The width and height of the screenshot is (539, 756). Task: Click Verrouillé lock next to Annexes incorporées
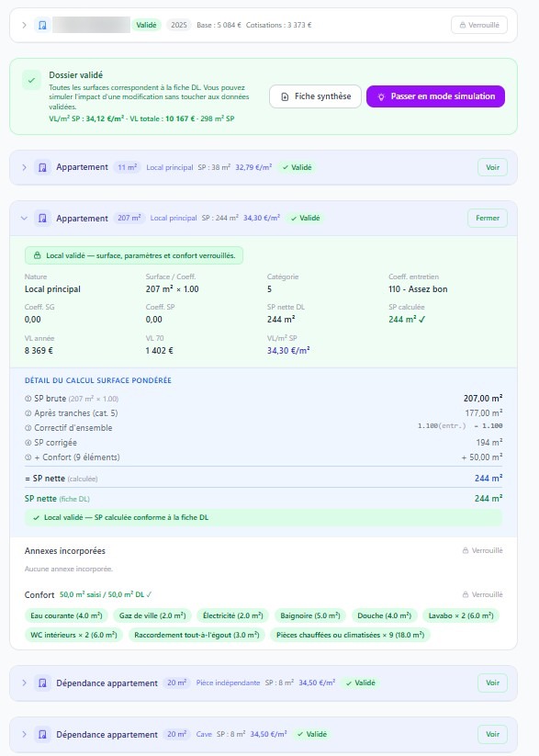click(482, 550)
